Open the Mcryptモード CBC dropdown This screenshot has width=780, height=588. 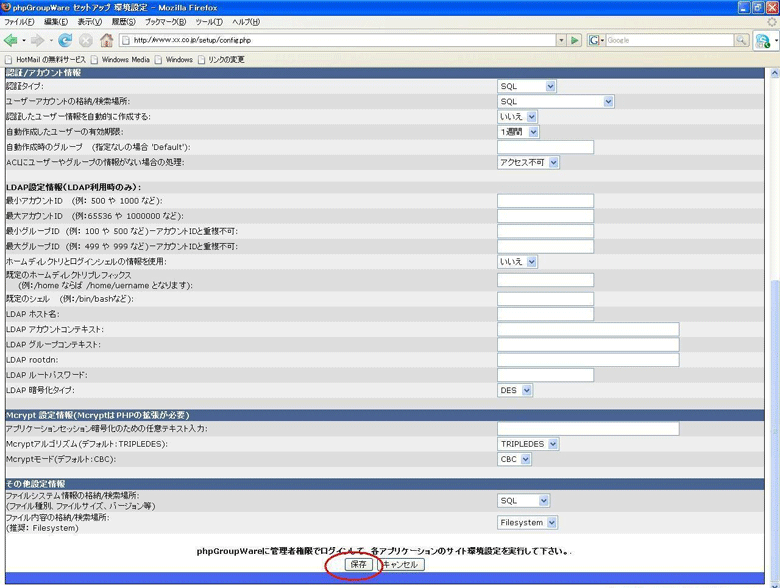pos(514,460)
